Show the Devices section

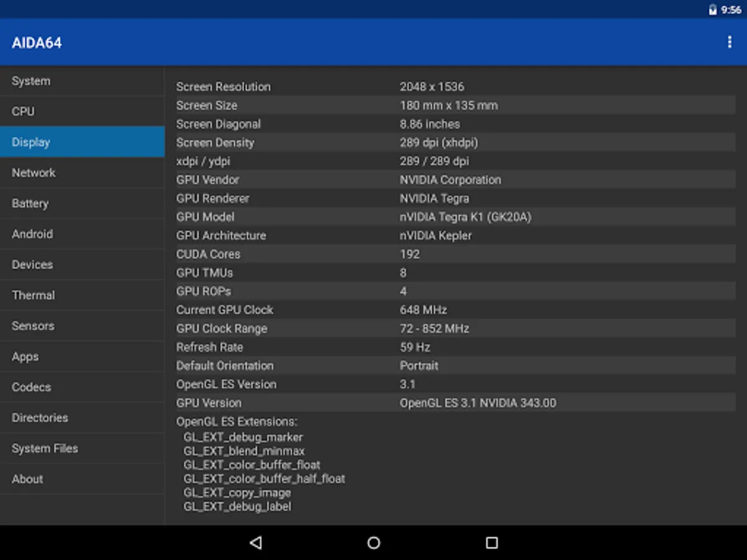[x=82, y=264]
